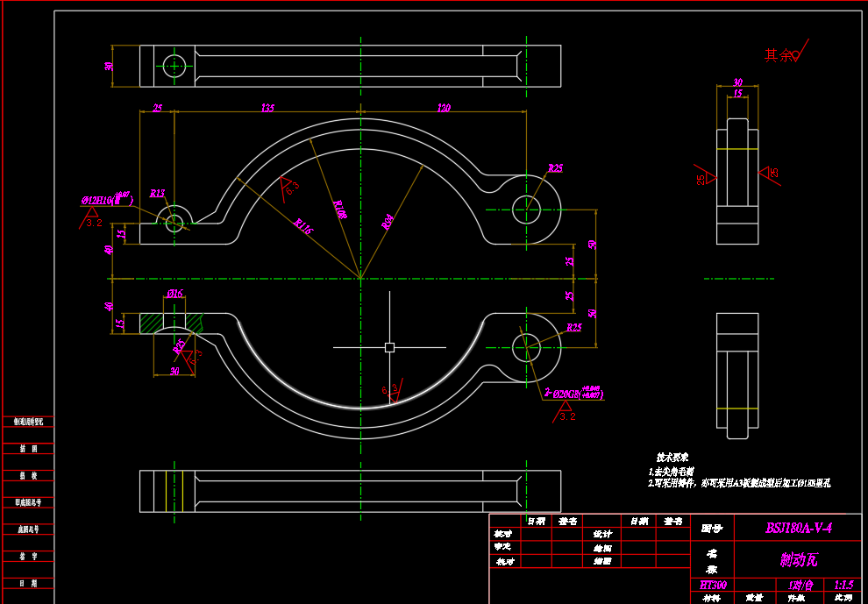Pick the R116 radius dimension label

302,227
